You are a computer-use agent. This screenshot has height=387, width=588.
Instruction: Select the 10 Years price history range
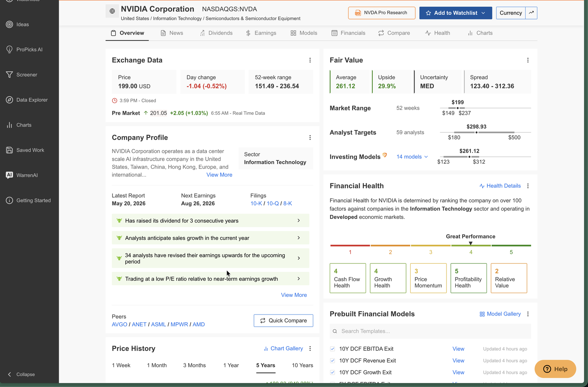coord(302,365)
